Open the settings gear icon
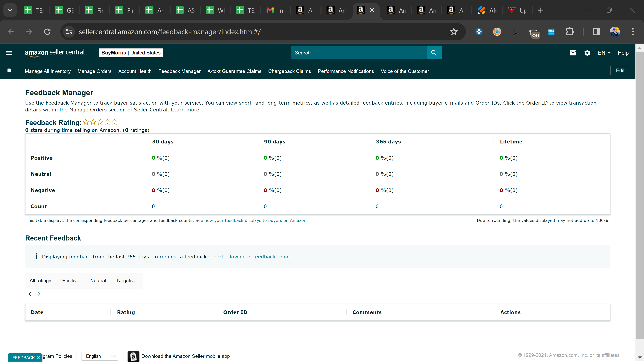The image size is (644, 362). [587, 53]
